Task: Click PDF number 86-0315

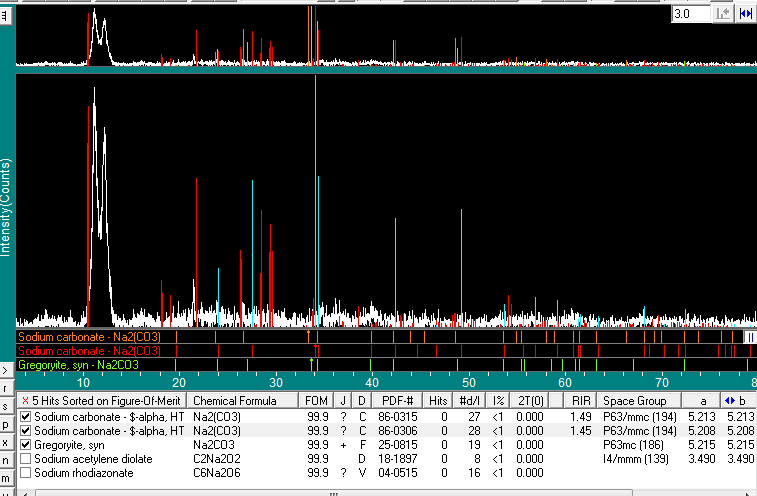Action: (x=397, y=417)
